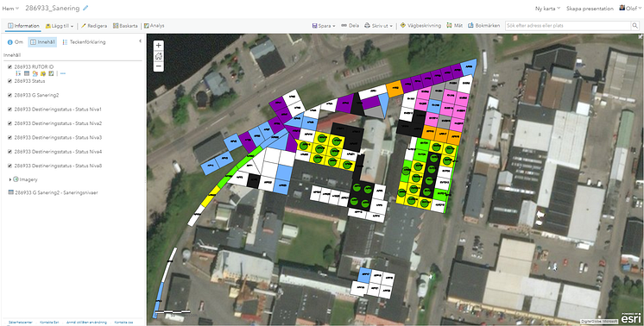
Task: Click the address search input field
Action: (568, 25)
